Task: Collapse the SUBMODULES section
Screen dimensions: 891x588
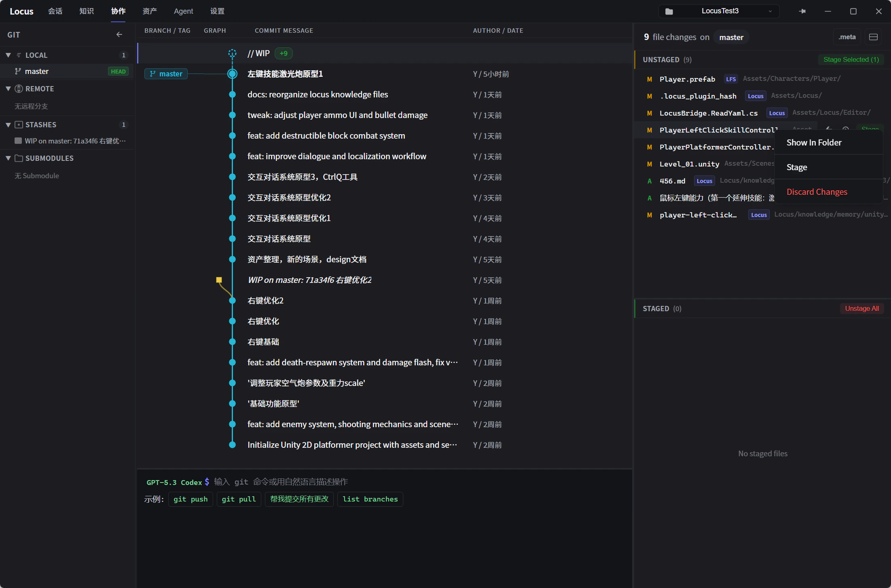Action: (8, 158)
